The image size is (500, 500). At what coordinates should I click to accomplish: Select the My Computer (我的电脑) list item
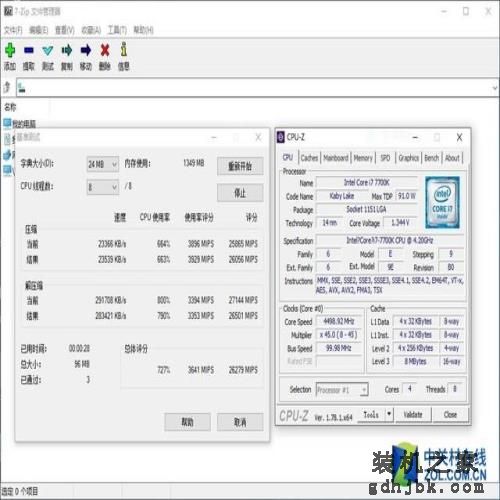tap(20, 124)
